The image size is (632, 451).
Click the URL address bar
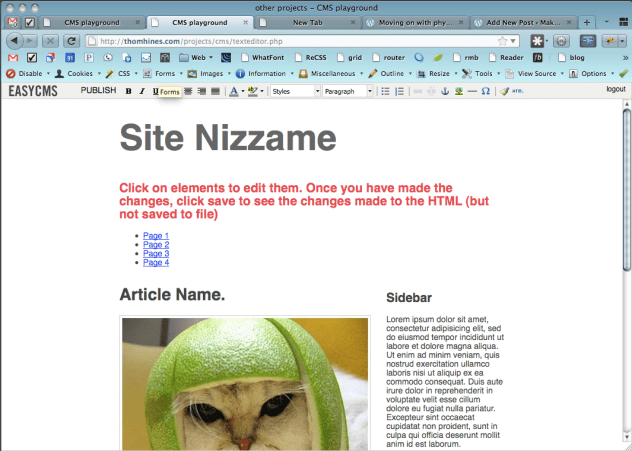[300, 41]
